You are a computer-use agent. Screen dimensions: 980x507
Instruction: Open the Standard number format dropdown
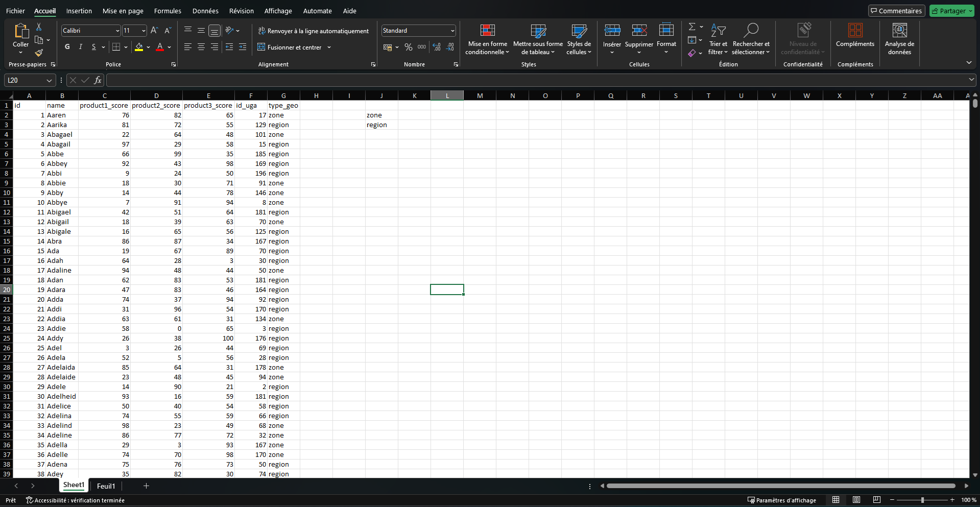(452, 31)
